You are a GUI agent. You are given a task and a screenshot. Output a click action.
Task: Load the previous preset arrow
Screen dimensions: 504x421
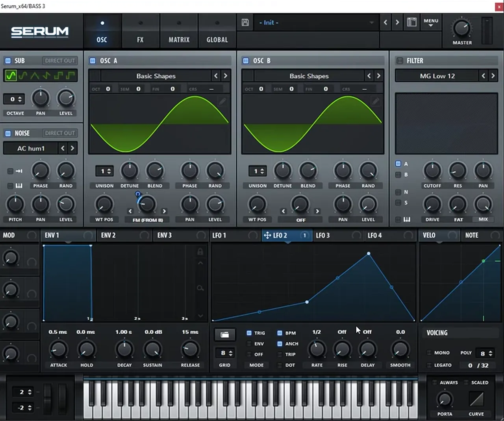(x=385, y=22)
